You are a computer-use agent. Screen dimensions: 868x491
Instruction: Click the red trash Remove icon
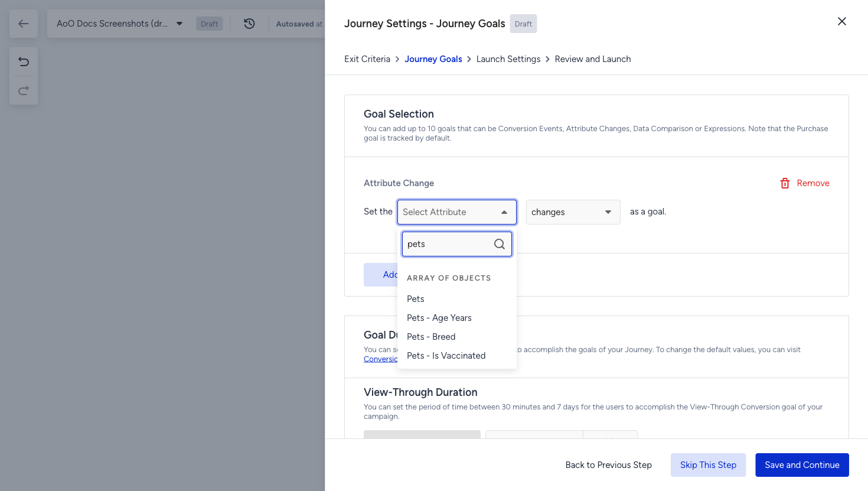[x=785, y=183]
